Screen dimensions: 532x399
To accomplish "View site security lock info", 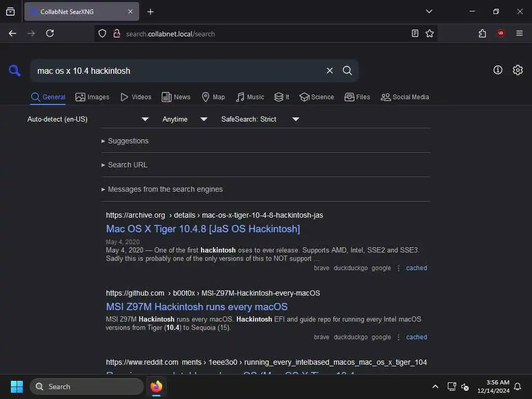I will click(117, 34).
